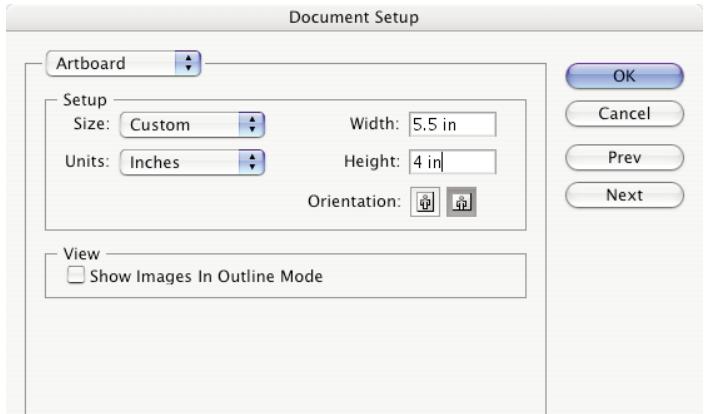
Task: Click into the Width field
Action: tap(453, 124)
